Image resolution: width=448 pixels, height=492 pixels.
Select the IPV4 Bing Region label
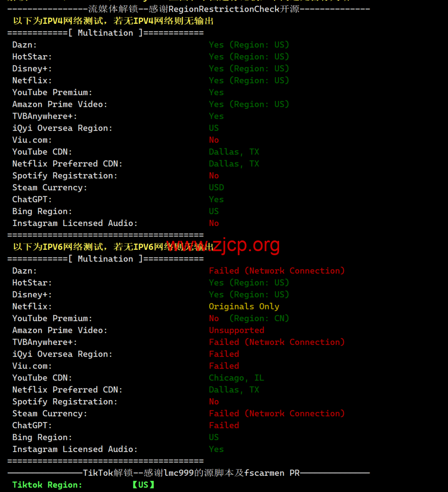(42, 212)
